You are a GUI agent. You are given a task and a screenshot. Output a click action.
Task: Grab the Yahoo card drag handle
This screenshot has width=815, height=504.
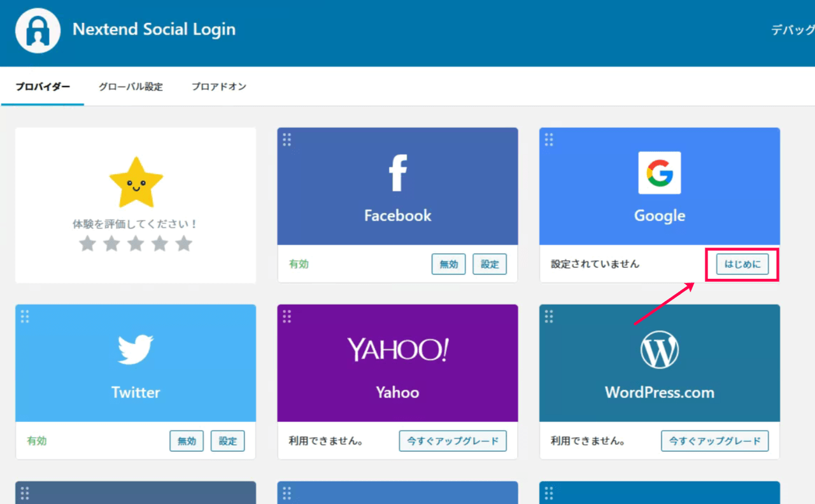tap(287, 316)
